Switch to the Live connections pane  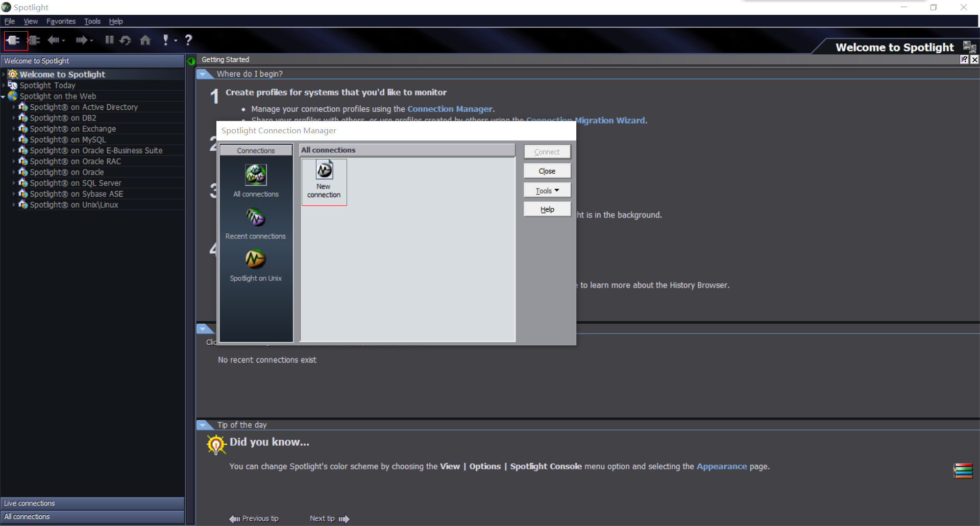coord(92,504)
